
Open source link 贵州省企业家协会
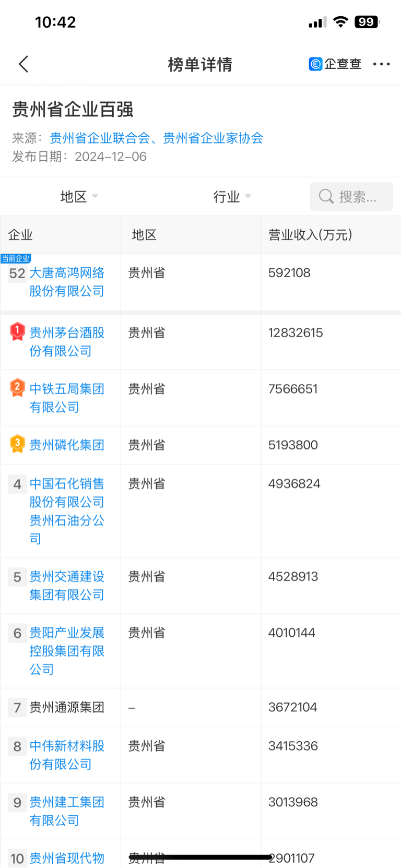coord(213,138)
